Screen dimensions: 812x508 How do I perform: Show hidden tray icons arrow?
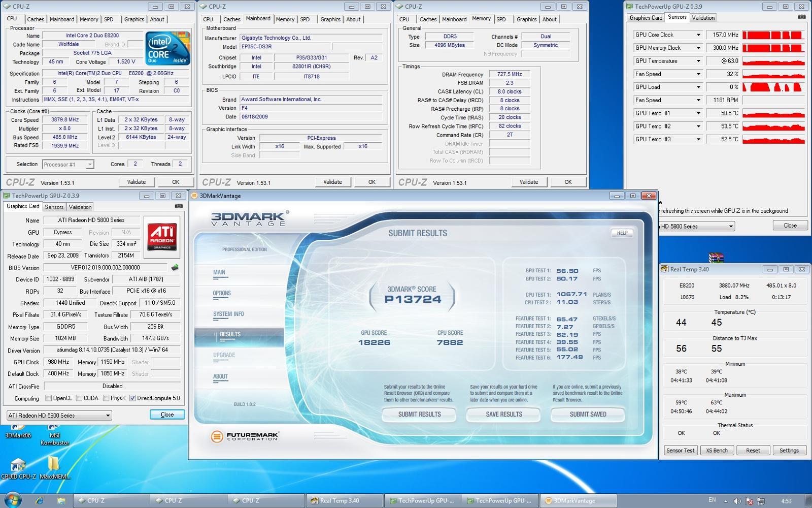pos(725,501)
